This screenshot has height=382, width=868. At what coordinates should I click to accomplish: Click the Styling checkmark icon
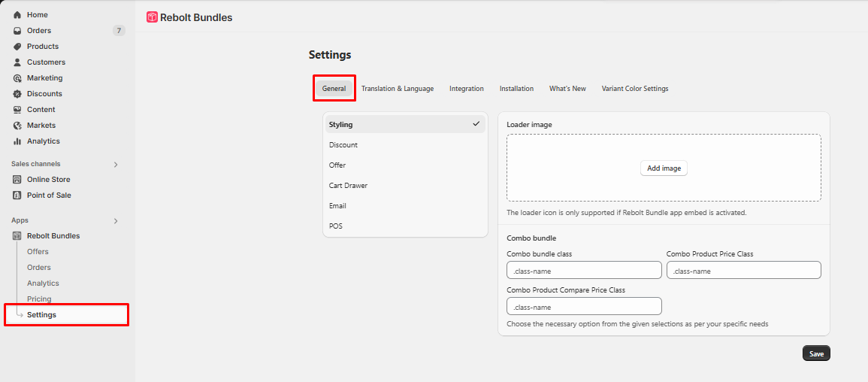[476, 124]
